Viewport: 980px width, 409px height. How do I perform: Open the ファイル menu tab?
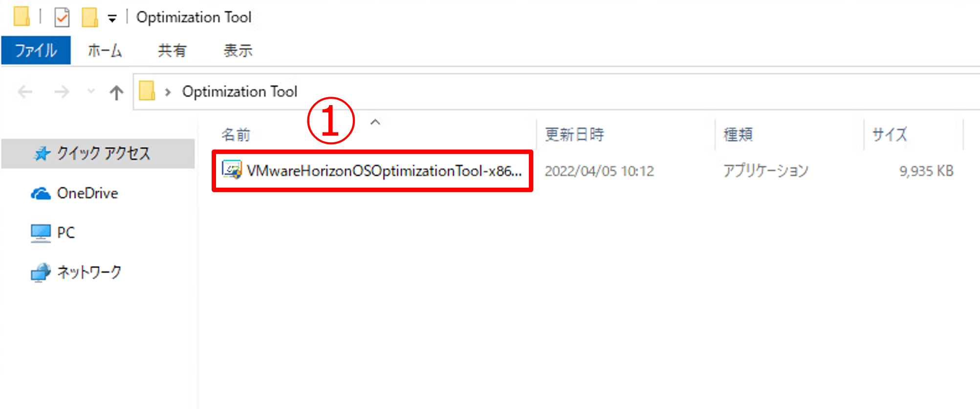[x=36, y=50]
